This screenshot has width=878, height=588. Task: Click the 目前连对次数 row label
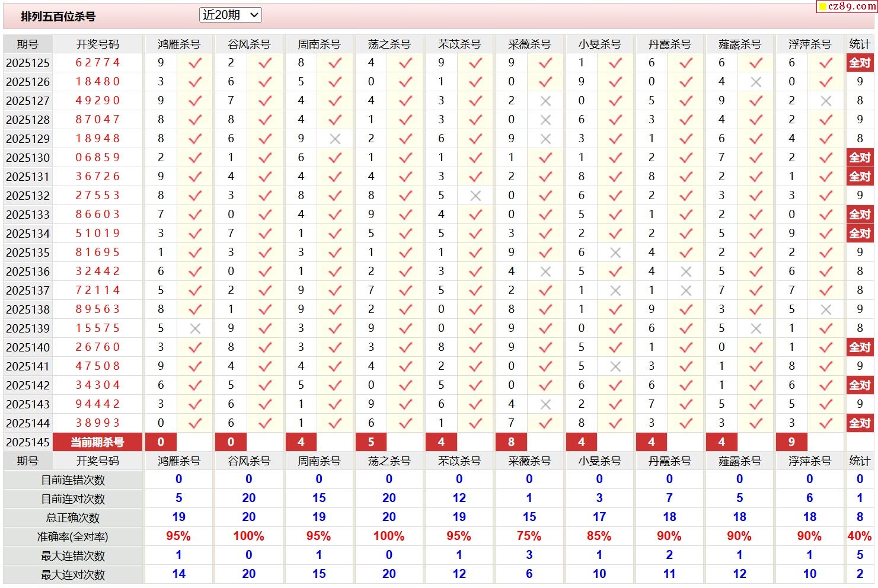click(73, 499)
